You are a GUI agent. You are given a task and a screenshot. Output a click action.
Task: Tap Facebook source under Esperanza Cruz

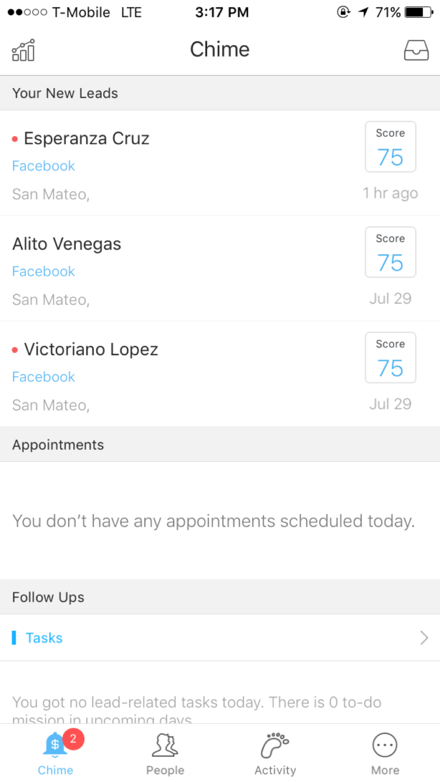tap(43, 166)
